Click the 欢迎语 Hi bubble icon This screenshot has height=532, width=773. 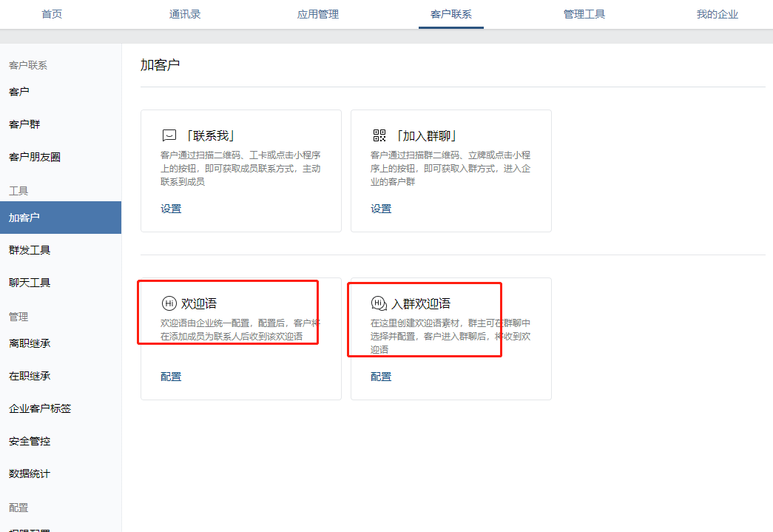[x=169, y=303]
